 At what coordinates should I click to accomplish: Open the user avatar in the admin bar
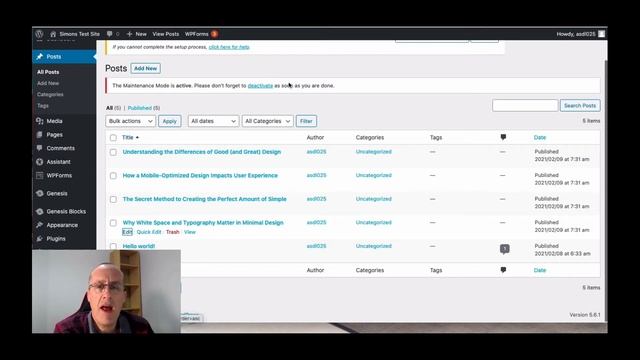point(602,34)
